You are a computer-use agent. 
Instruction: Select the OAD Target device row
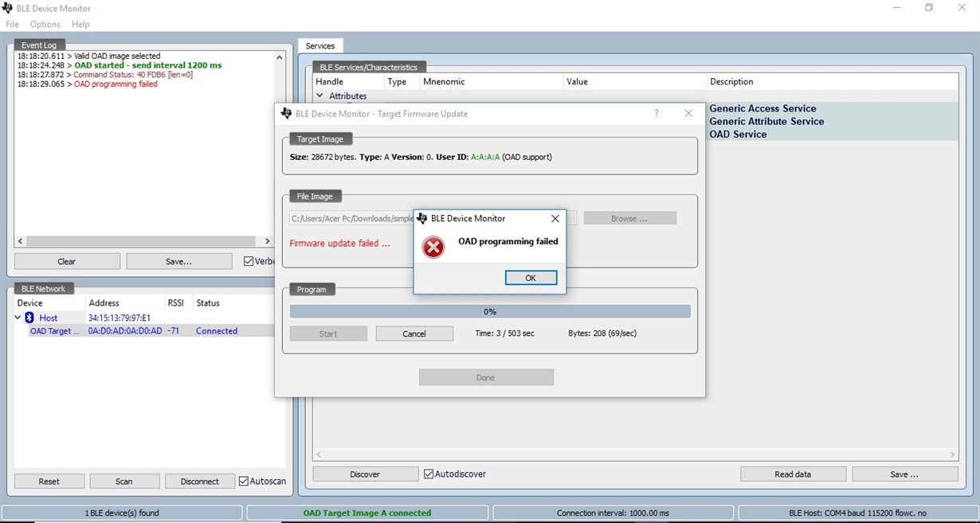[143, 331]
